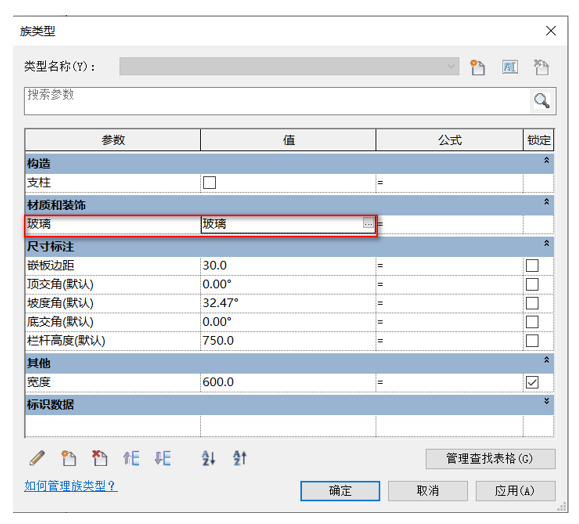
Task: Collapse the 其他 group
Action: [x=547, y=360]
